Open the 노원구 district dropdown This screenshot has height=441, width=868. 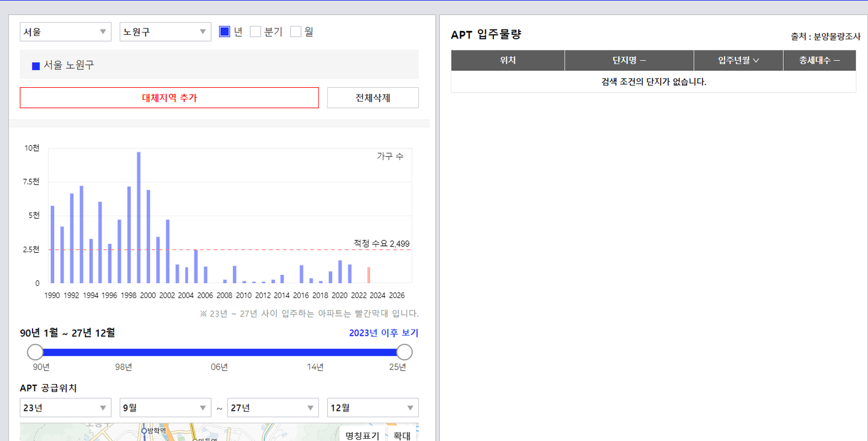click(166, 32)
